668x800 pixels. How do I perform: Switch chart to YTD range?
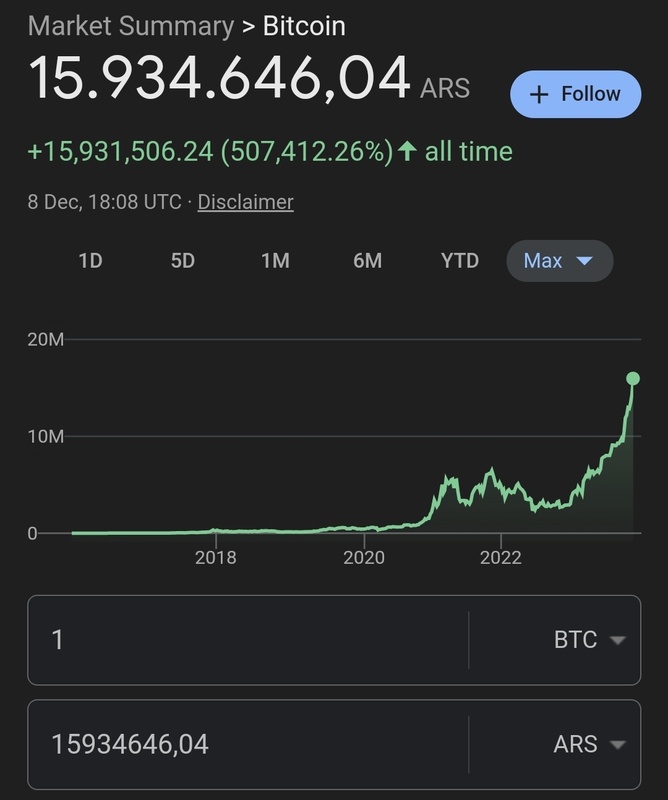point(460,261)
